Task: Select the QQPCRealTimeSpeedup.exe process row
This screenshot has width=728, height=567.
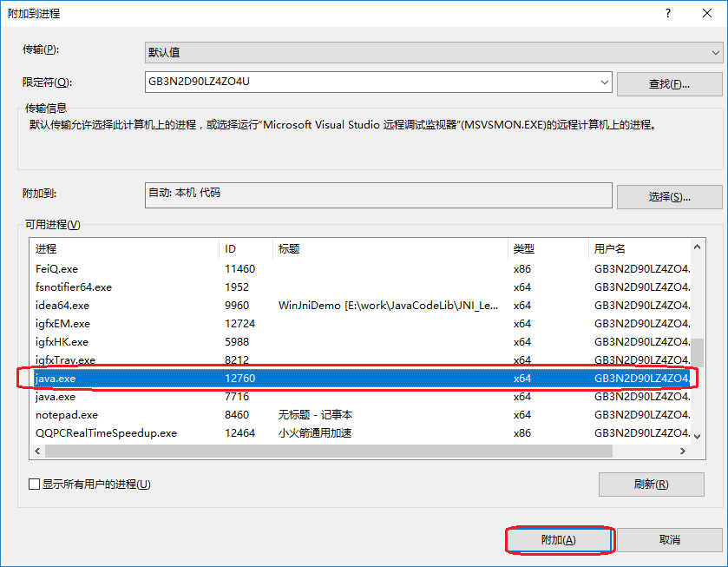Action: click(x=360, y=432)
